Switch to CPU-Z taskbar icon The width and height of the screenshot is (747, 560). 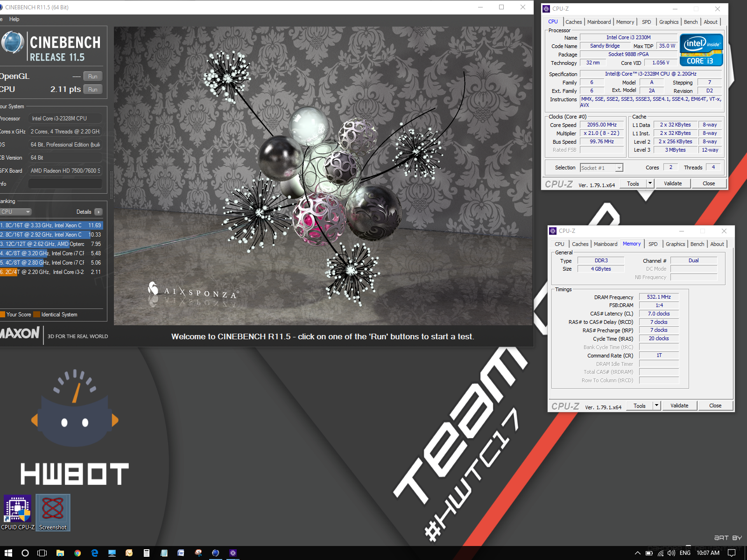(233, 553)
